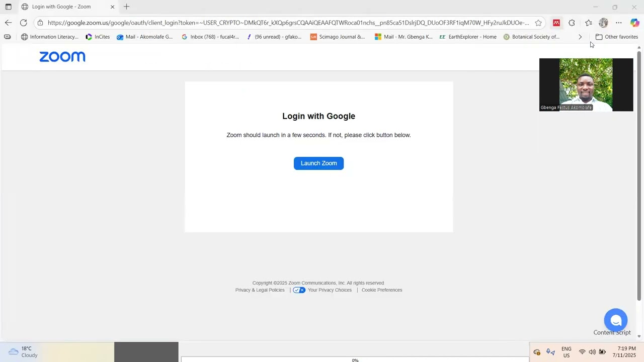Click the Zoom logo in the header
Viewport: 644px width, 362px height.
pyautogui.click(x=62, y=57)
